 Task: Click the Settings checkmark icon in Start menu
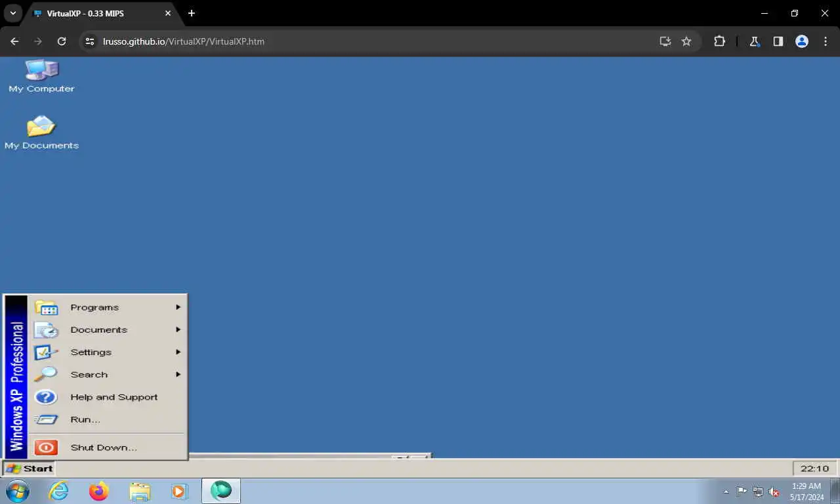pyautogui.click(x=46, y=352)
